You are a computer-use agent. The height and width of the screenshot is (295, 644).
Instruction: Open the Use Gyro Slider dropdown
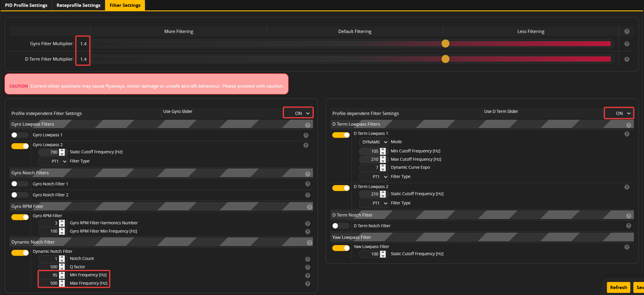[298, 113]
